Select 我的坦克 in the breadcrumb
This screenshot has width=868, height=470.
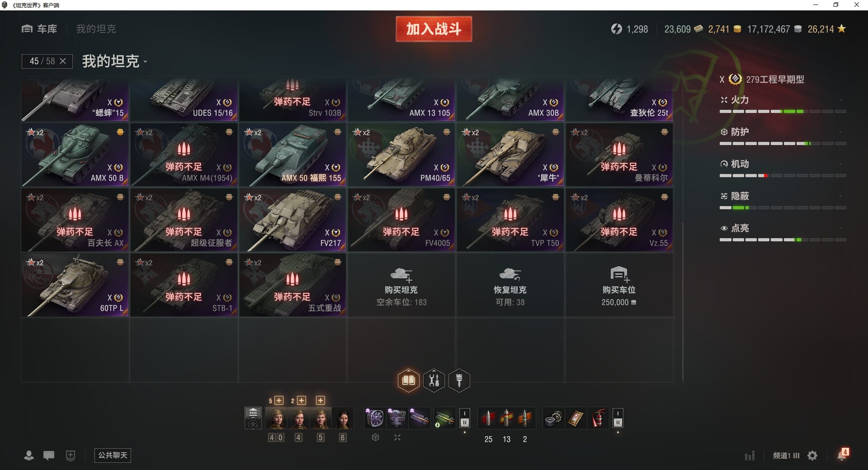coord(96,29)
